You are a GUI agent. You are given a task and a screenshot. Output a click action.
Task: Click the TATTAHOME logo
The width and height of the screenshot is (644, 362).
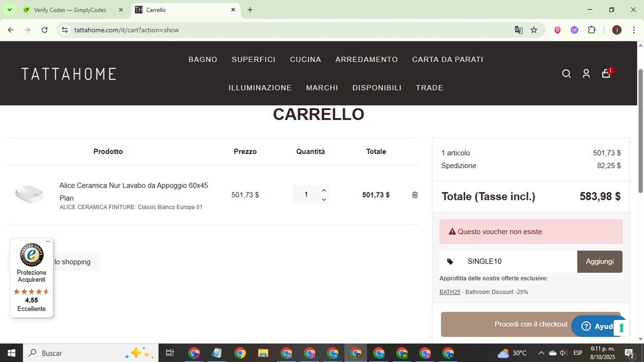(x=69, y=74)
